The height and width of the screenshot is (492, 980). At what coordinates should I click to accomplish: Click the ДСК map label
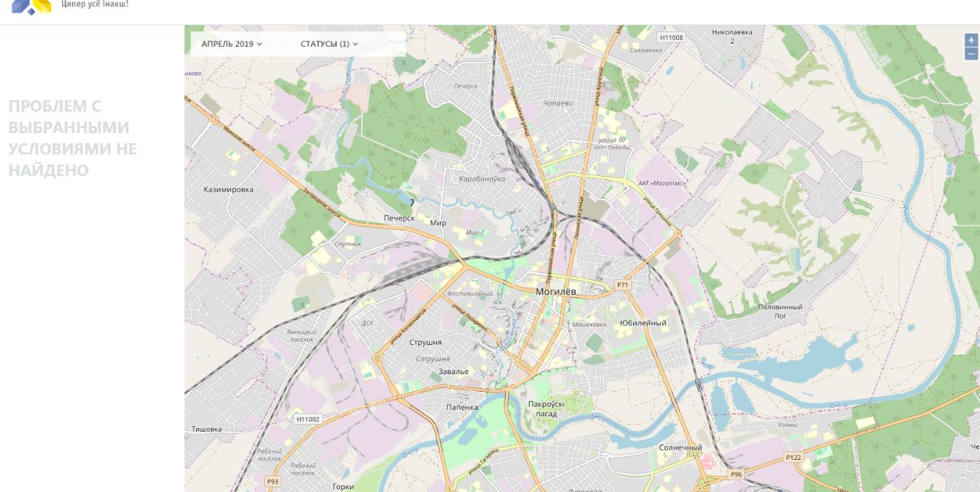point(366,323)
